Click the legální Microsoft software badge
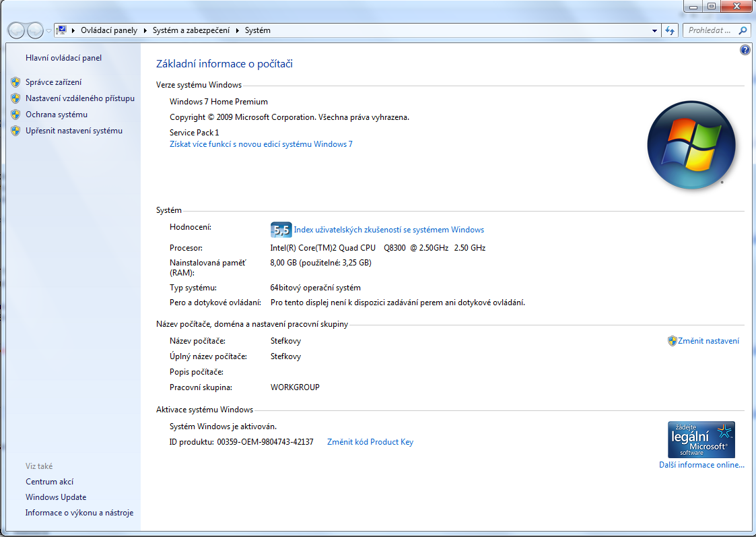 (x=701, y=439)
